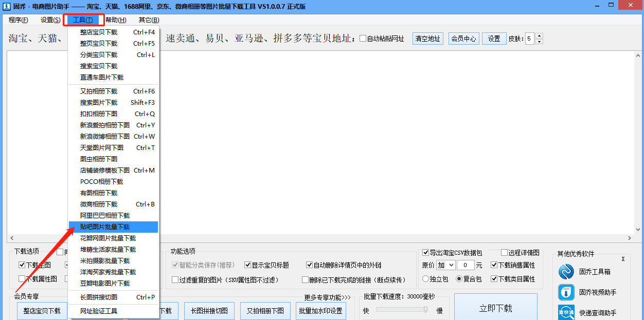
Task: Click the app logo in the title bar
Action: point(7,6)
